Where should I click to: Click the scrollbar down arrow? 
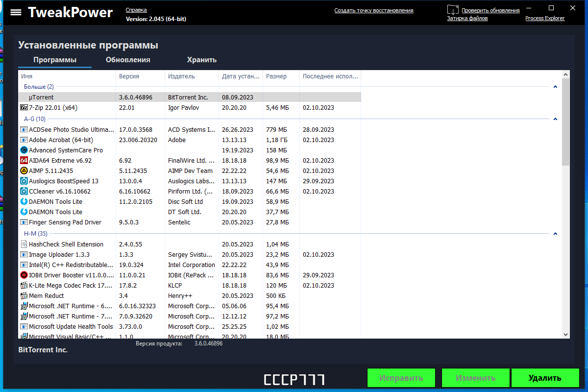[566, 334]
